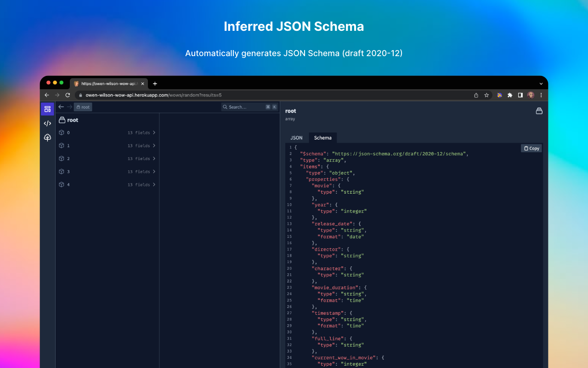The image size is (588, 368).
Task: Open the code editor view icon
Action: pos(47,123)
